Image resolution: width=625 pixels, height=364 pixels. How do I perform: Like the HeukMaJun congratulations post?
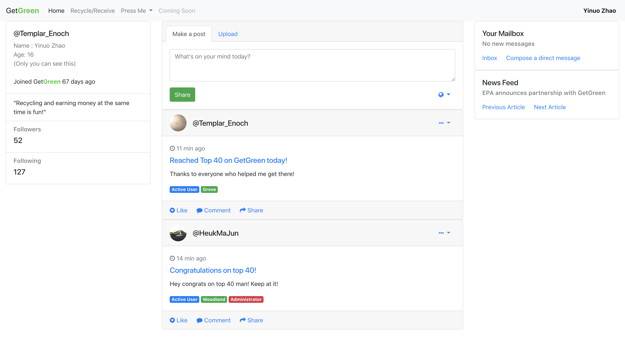point(178,320)
